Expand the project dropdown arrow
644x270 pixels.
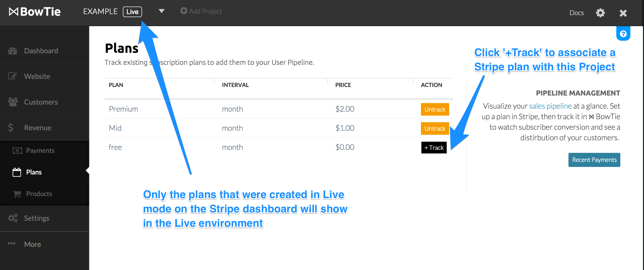pyautogui.click(x=162, y=11)
